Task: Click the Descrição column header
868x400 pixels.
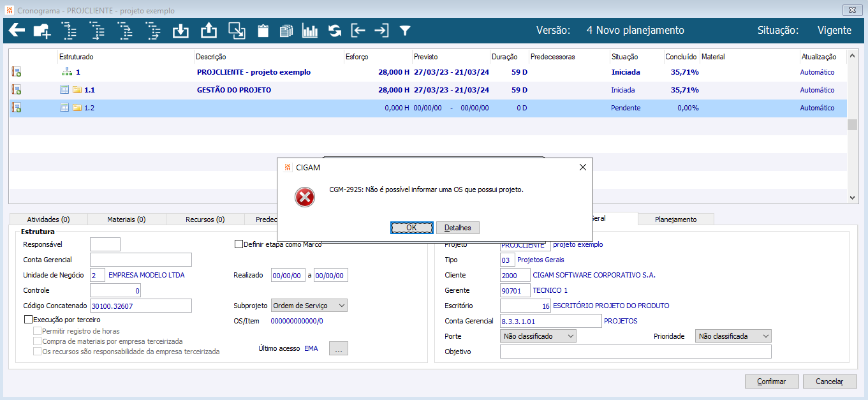Action: click(x=211, y=57)
